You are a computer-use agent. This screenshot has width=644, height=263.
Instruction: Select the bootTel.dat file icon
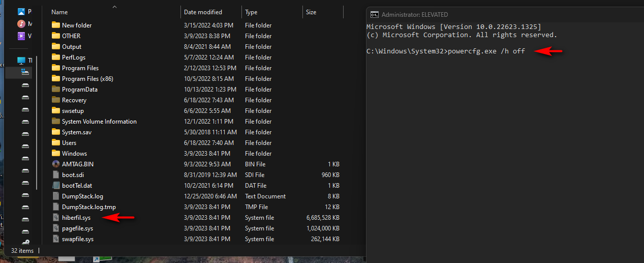click(x=56, y=185)
